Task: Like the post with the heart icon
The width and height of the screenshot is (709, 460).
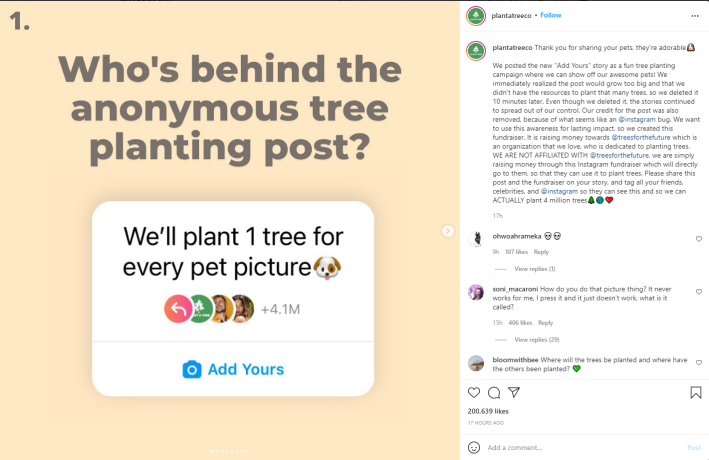Action: click(474, 393)
